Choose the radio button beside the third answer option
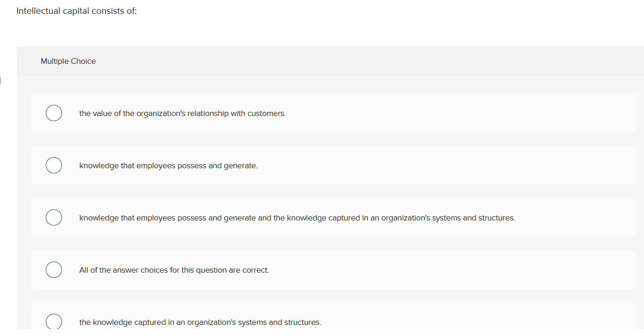644x336 pixels. click(54, 217)
